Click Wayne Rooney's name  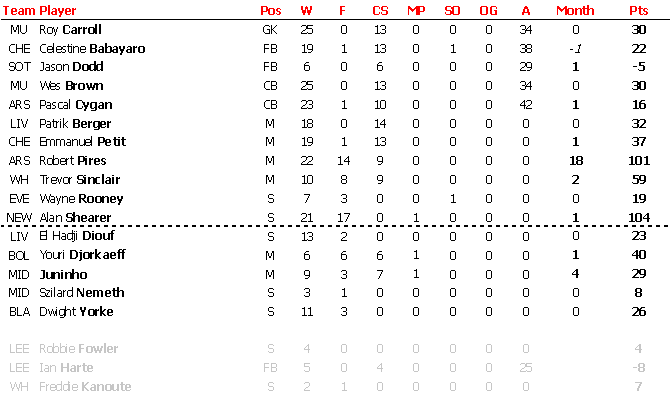coord(81,199)
